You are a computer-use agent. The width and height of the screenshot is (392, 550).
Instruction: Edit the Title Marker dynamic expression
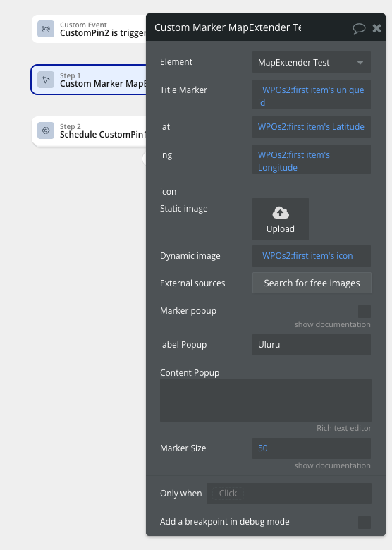tap(312, 94)
